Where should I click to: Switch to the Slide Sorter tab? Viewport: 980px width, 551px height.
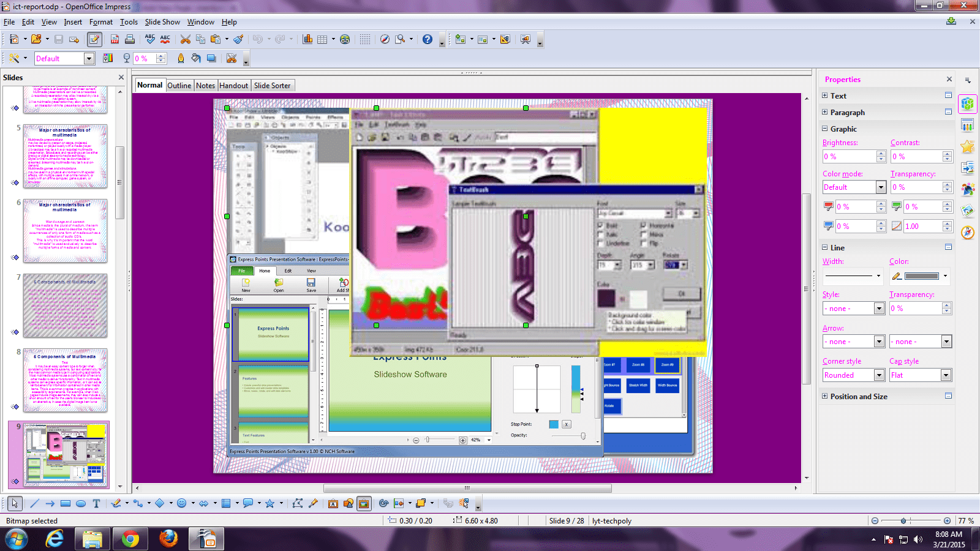tap(272, 86)
